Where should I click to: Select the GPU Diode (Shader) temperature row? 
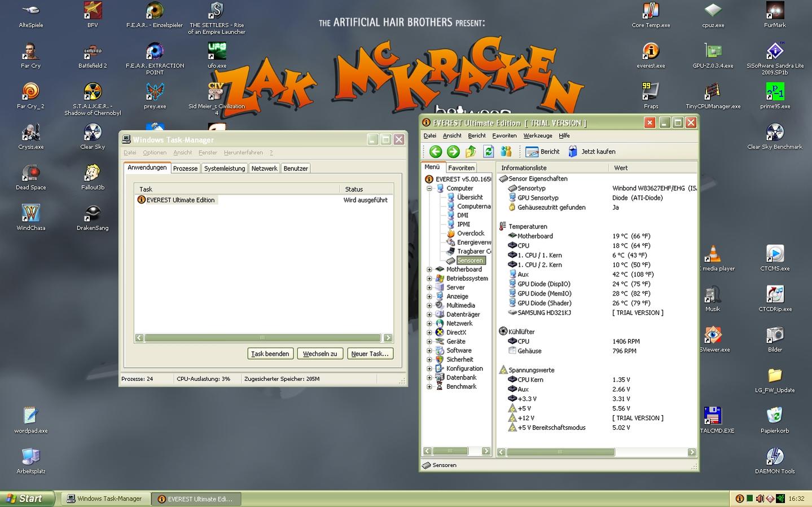coord(596,303)
